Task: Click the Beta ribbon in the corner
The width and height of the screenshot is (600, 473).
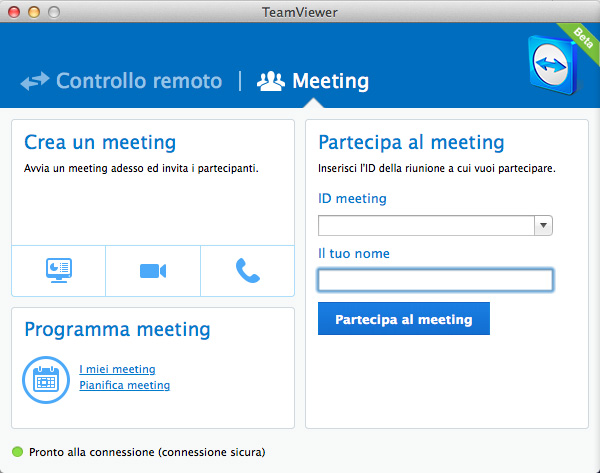Action: [582, 38]
